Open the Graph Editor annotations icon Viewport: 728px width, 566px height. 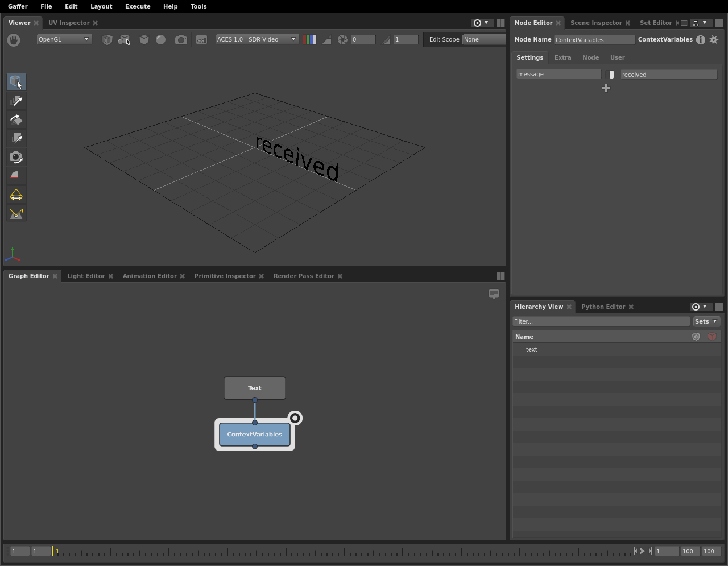(x=494, y=294)
